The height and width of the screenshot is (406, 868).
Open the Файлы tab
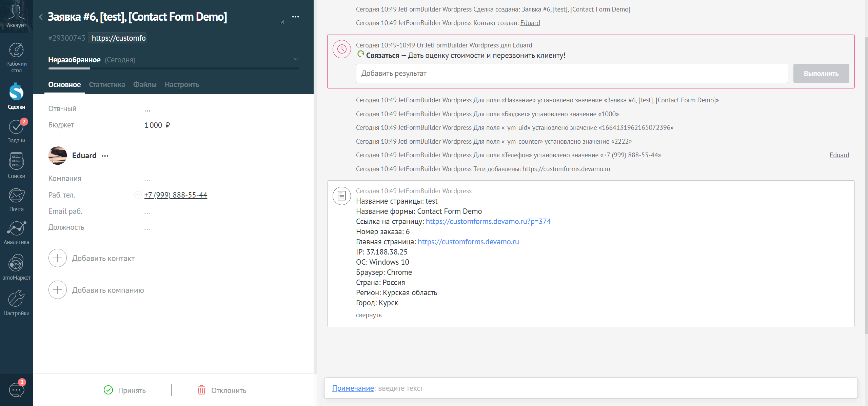tap(145, 84)
